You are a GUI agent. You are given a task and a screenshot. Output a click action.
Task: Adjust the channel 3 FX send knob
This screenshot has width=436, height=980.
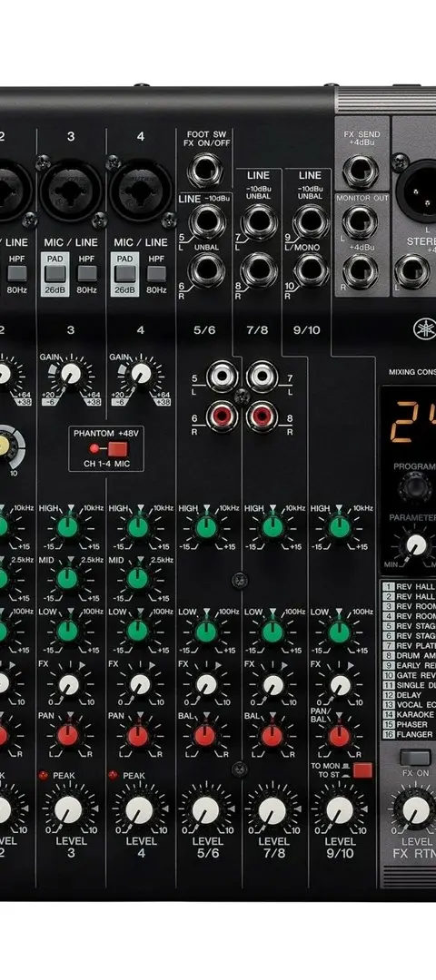pyautogui.click(x=69, y=684)
